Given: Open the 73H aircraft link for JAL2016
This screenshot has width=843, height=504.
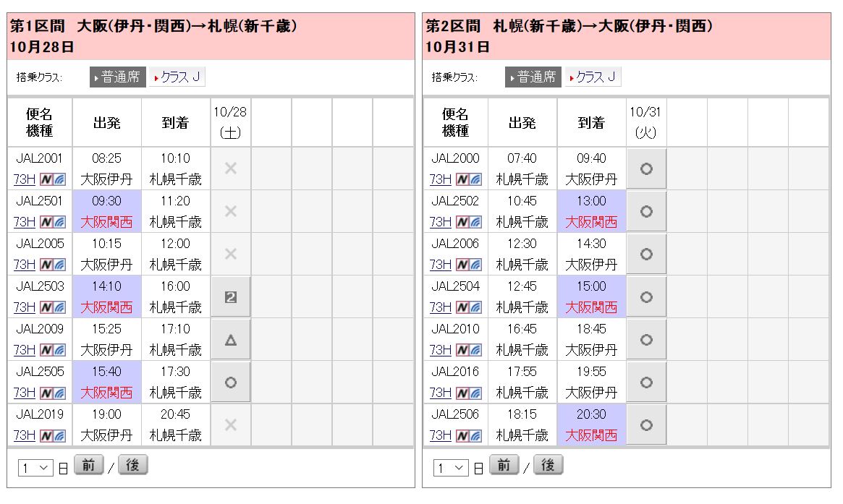Looking at the screenshot, I should point(441,393).
